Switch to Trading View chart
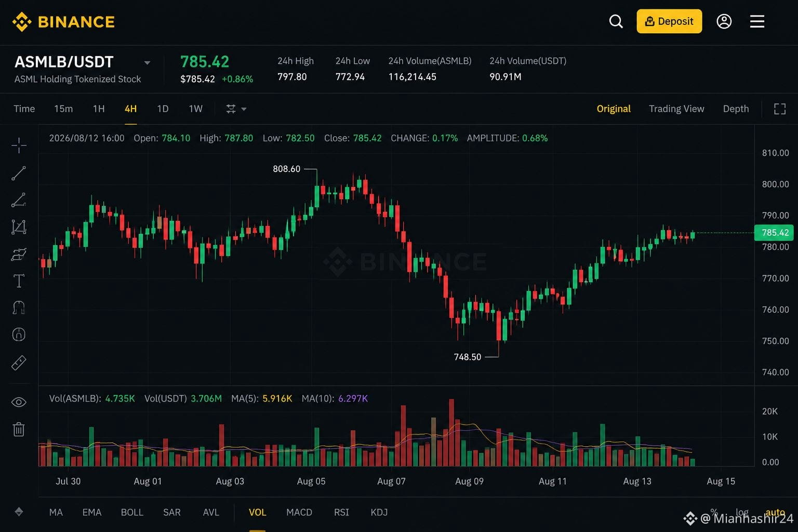The image size is (798, 532). [676, 109]
